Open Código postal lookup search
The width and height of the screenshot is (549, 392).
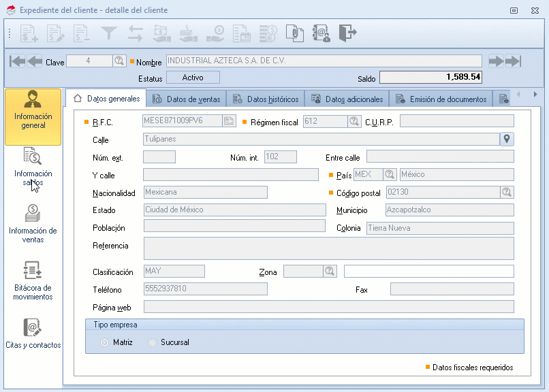(507, 193)
